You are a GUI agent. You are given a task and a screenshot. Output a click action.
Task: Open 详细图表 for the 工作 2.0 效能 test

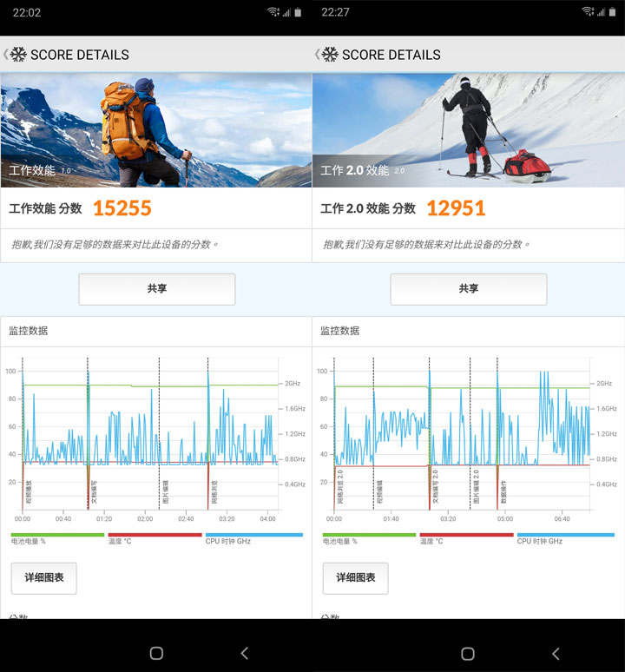(x=355, y=577)
